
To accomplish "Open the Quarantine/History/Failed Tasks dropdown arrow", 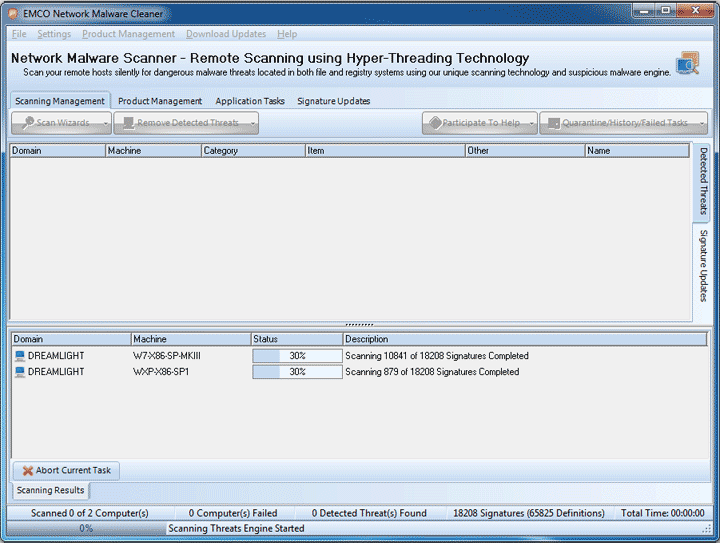I will coord(702,123).
